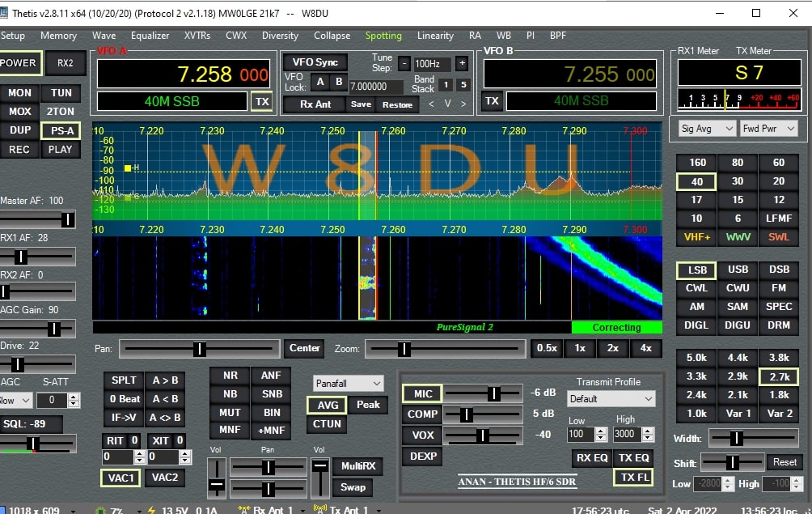Switch to LSB mode
812x514 pixels.
pyautogui.click(x=696, y=270)
